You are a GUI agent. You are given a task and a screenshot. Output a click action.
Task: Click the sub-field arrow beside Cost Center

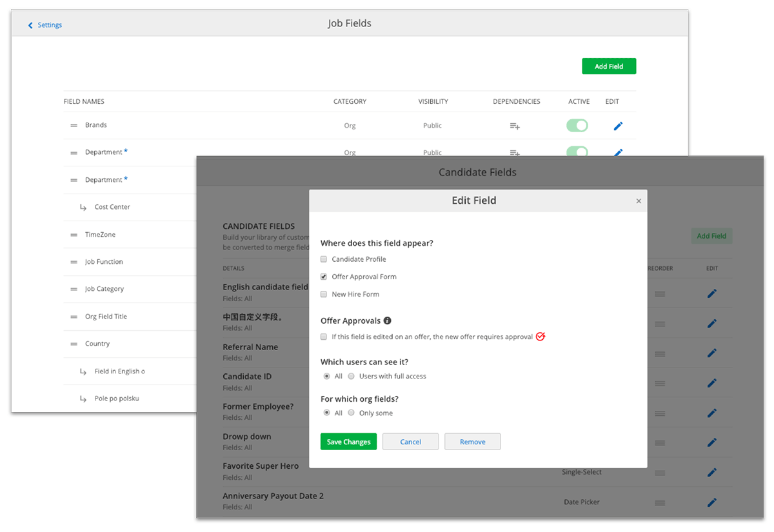click(83, 207)
